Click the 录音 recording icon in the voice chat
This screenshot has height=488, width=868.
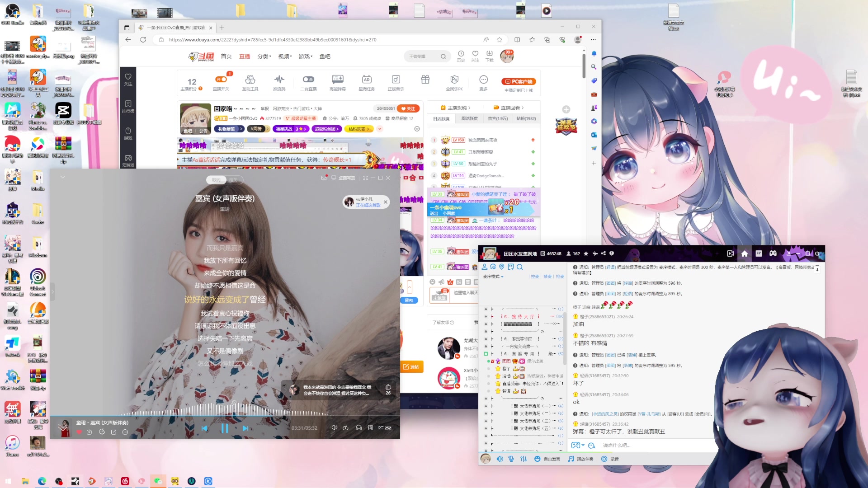click(x=604, y=459)
